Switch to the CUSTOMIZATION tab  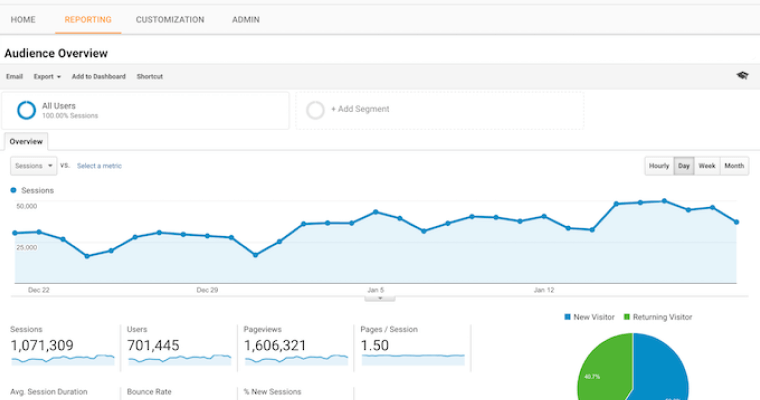(170, 20)
